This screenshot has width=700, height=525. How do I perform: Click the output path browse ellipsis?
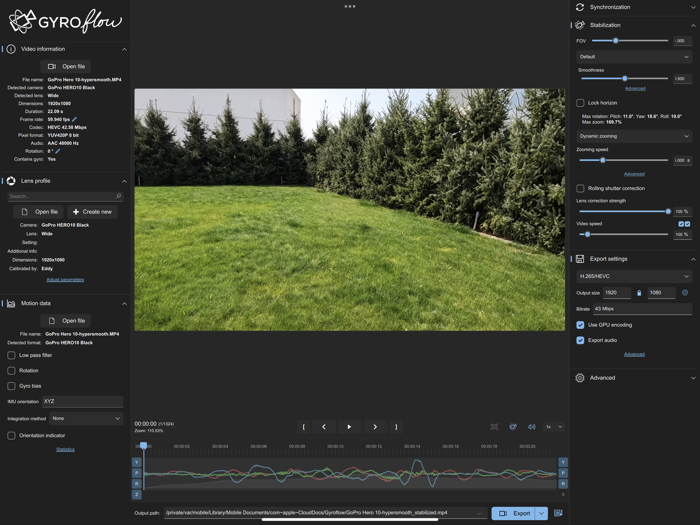(x=480, y=513)
